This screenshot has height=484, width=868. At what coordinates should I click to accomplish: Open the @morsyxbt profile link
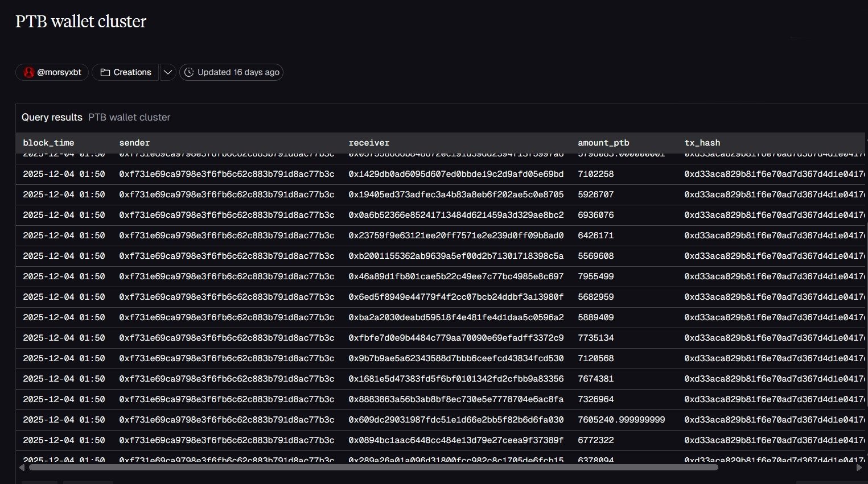[x=59, y=73]
